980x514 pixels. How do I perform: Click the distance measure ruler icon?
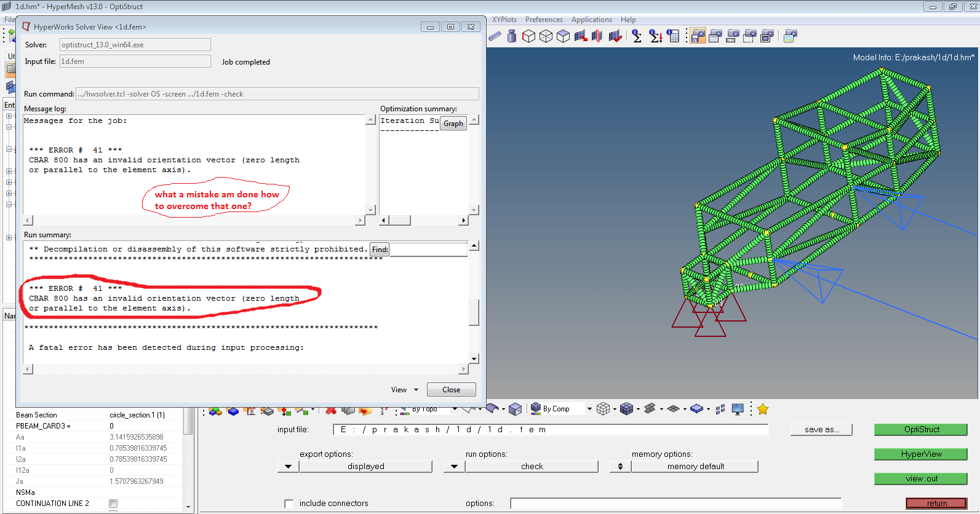(495, 36)
